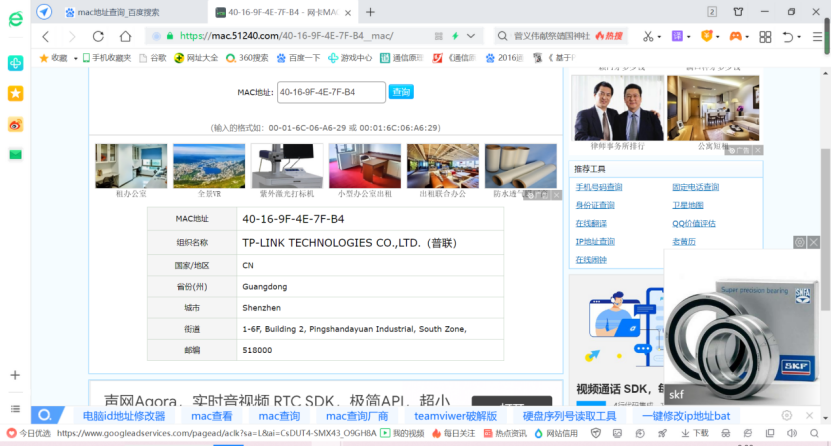Open the translate dropdown arrow
This screenshot has width=831, height=446.
pos(688,37)
